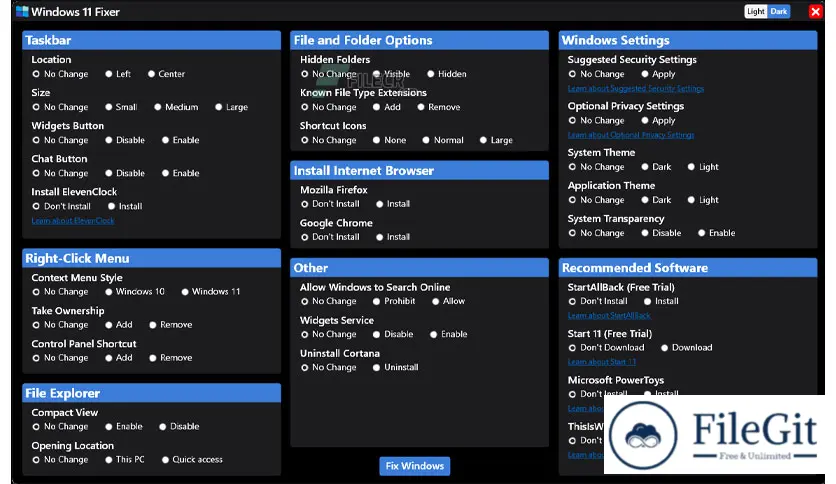This screenshot has width=836, height=484.
Task: Disable the Widgets Button
Action: click(x=125, y=140)
